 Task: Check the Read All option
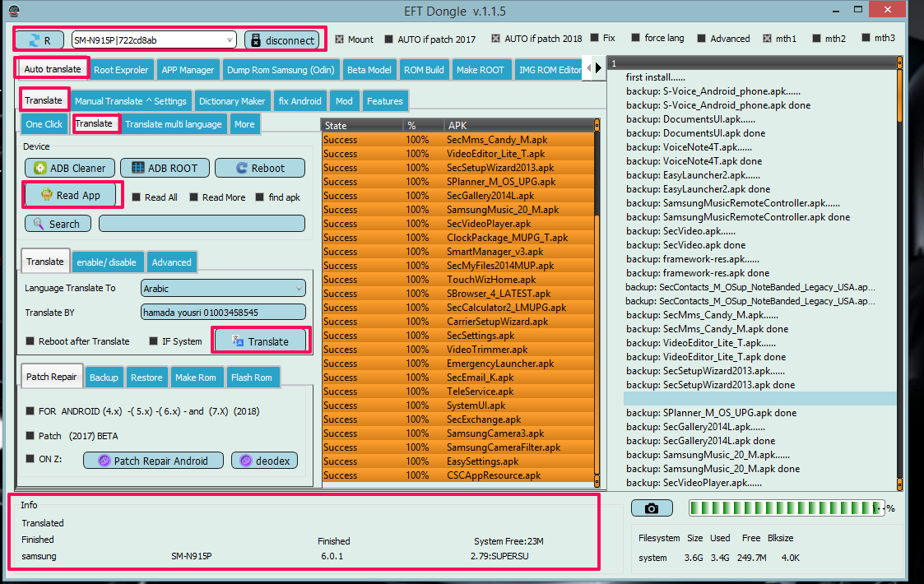pyautogui.click(x=136, y=197)
